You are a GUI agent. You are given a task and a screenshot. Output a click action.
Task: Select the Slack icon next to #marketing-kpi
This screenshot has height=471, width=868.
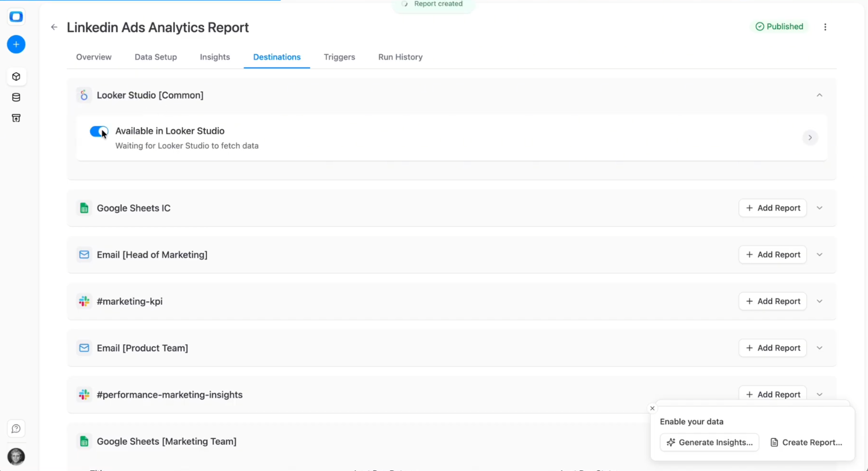pyautogui.click(x=84, y=301)
